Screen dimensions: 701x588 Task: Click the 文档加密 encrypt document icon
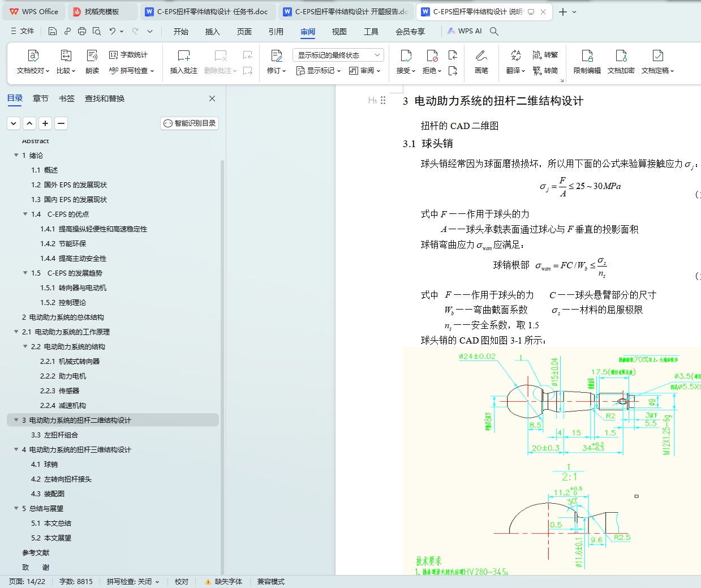pos(621,56)
